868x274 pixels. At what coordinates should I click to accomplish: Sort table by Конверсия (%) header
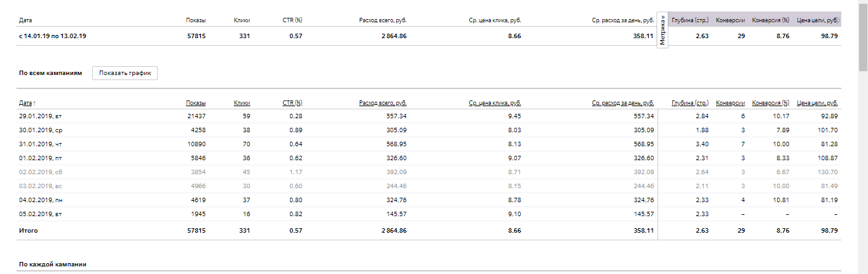(x=771, y=103)
